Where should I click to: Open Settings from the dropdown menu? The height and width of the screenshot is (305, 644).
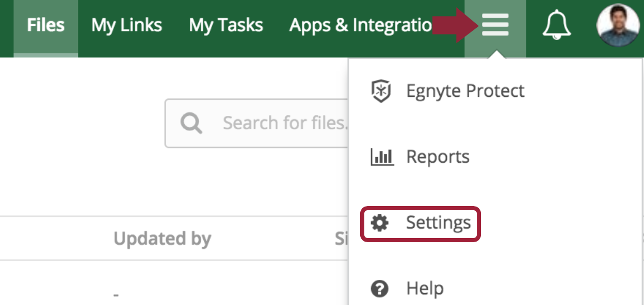coord(438,223)
